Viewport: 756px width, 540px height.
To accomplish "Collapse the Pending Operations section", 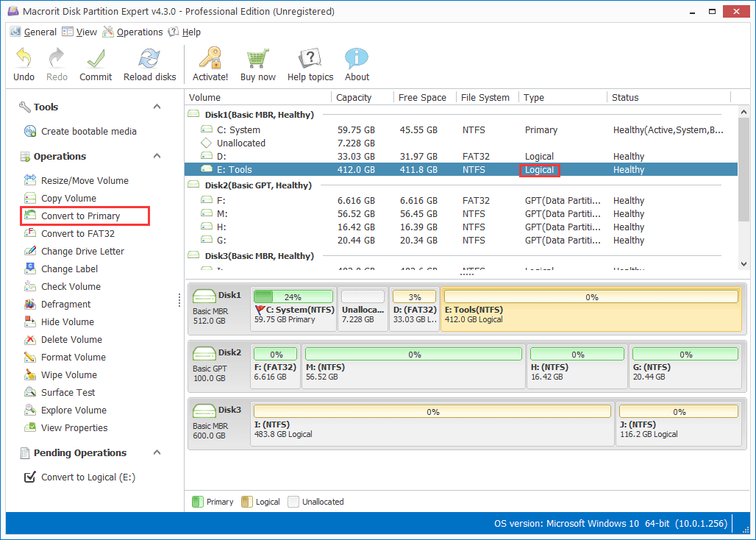I will click(156, 452).
